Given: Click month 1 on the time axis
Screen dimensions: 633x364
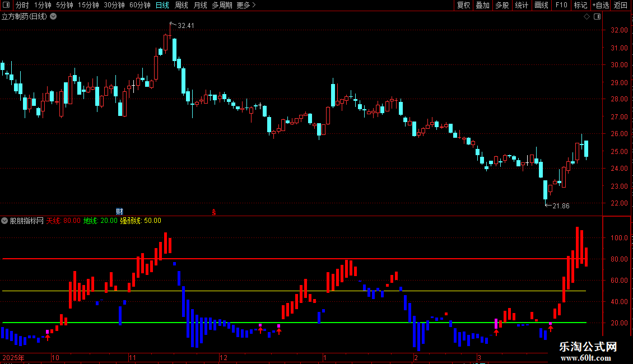Looking at the screenshot, I should 325,357.
